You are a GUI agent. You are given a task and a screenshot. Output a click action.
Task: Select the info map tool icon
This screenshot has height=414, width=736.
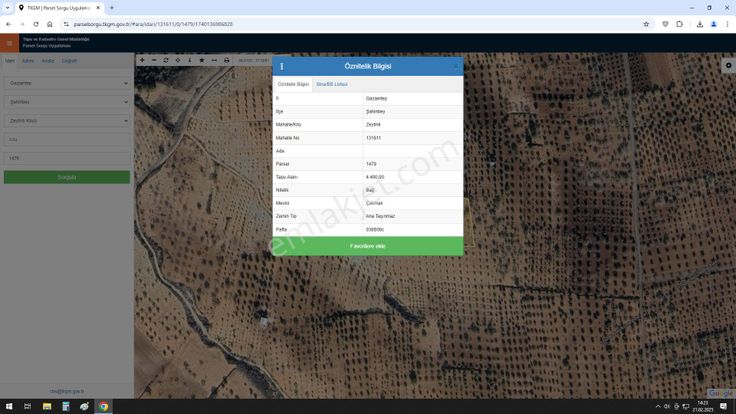(190, 60)
